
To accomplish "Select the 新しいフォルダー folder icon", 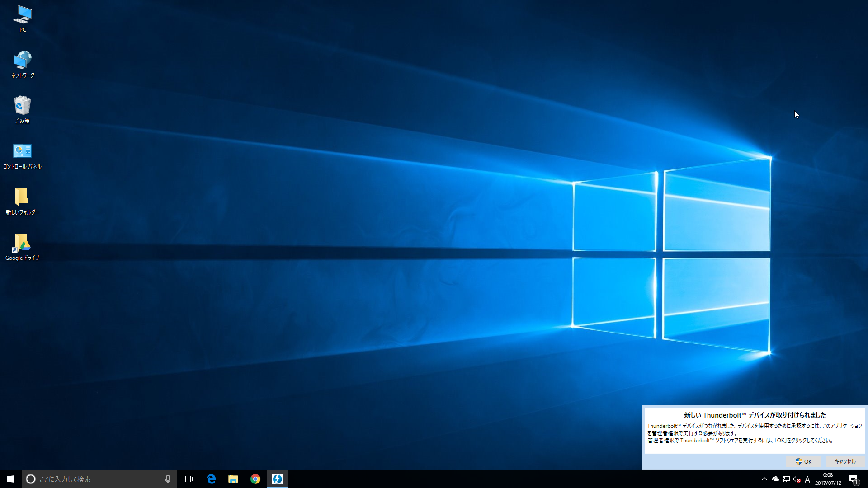I will pyautogui.click(x=23, y=202).
